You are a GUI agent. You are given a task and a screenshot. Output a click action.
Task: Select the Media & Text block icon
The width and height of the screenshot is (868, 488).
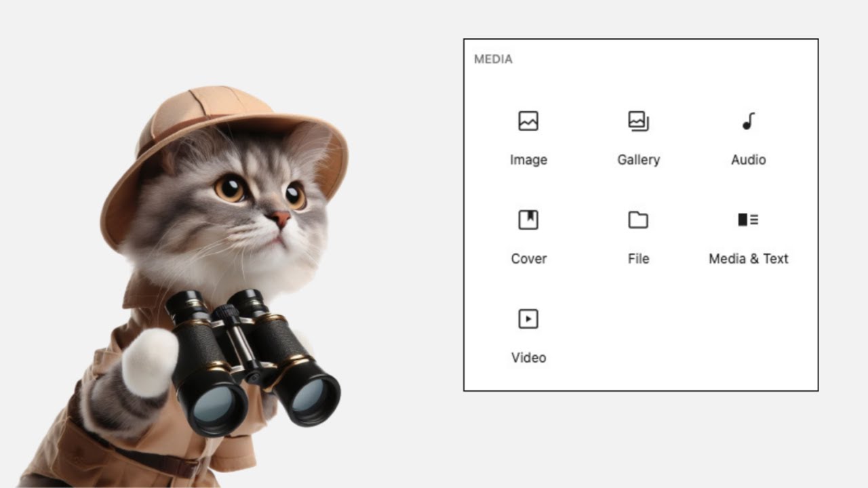pyautogui.click(x=748, y=220)
